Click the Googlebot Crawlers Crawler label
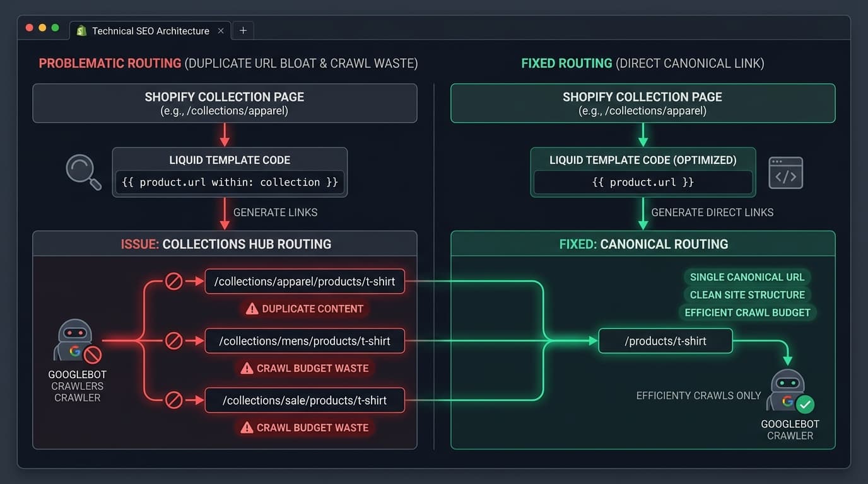This screenshot has width=868, height=484. click(x=78, y=386)
